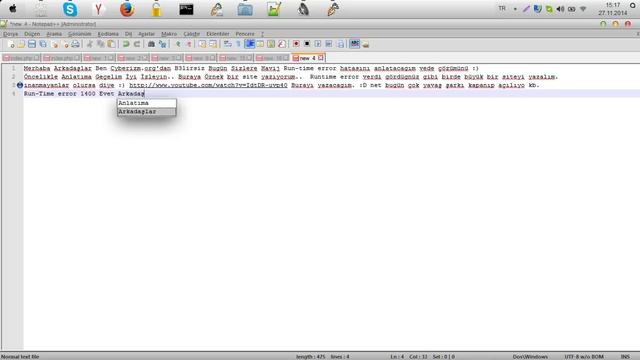Toggle ABC spell-check toolbar button
The image size is (640, 360).
coord(354,44)
